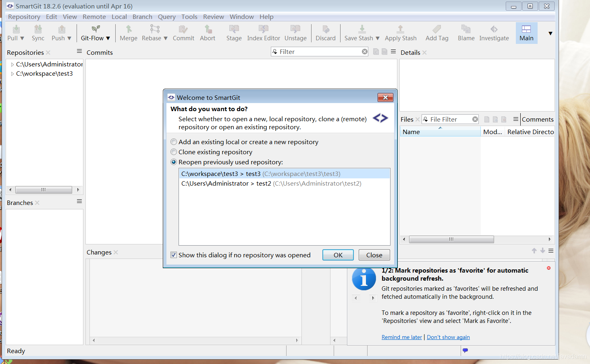Click the Stage toolbar icon

[x=234, y=29]
